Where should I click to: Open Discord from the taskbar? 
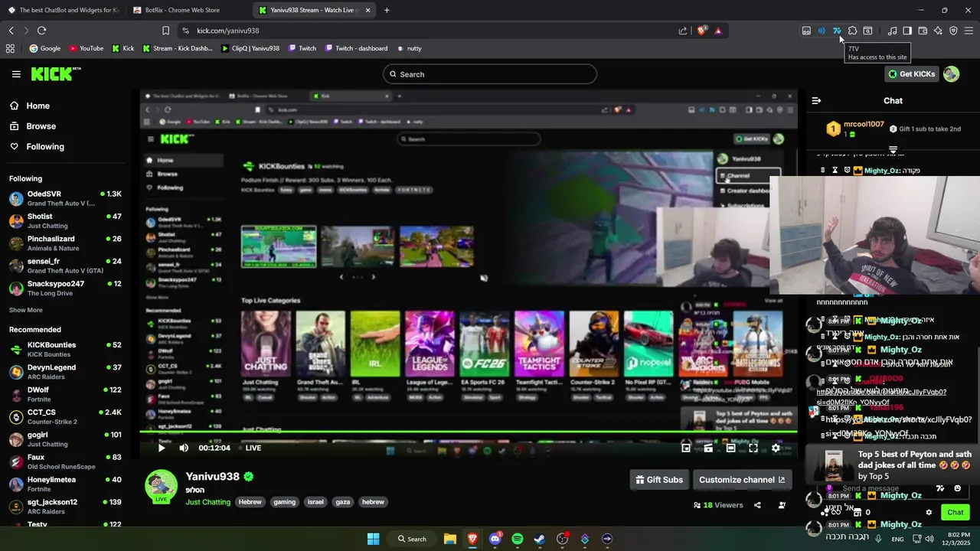pyautogui.click(x=495, y=539)
